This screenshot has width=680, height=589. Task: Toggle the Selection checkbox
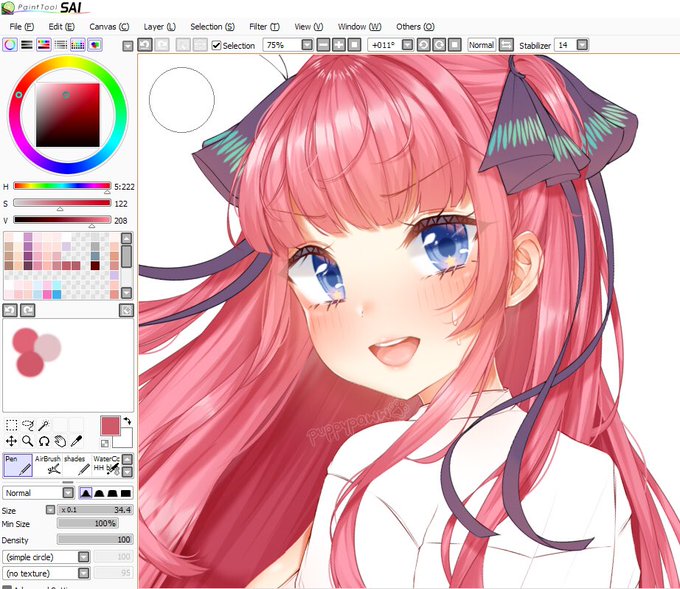216,45
